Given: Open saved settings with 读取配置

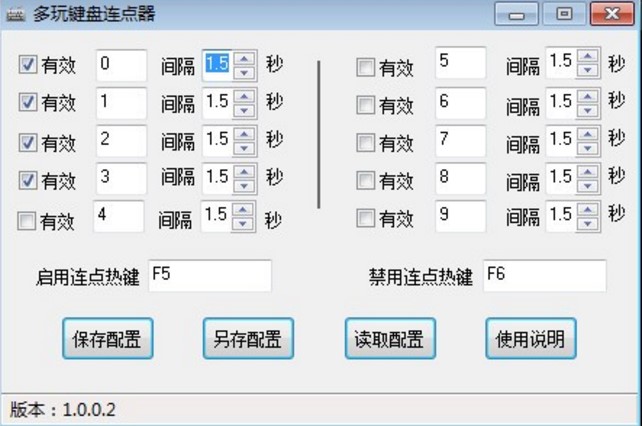Looking at the screenshot, I should pyautogui.click(x=390, y=339).
